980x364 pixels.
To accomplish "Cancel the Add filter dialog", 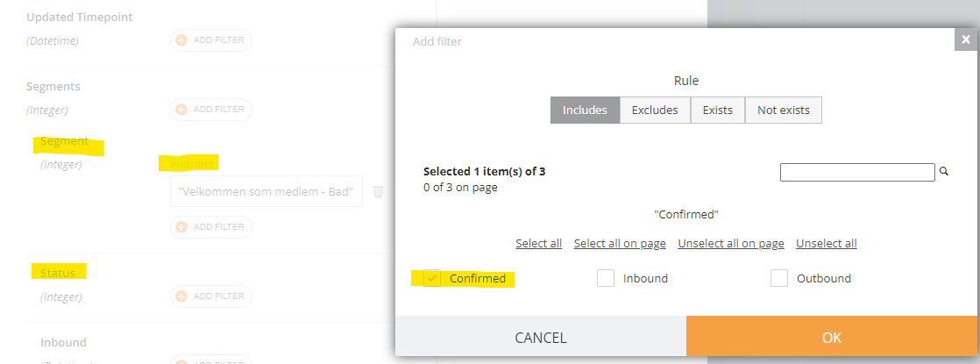I will (x=541, y=338).
